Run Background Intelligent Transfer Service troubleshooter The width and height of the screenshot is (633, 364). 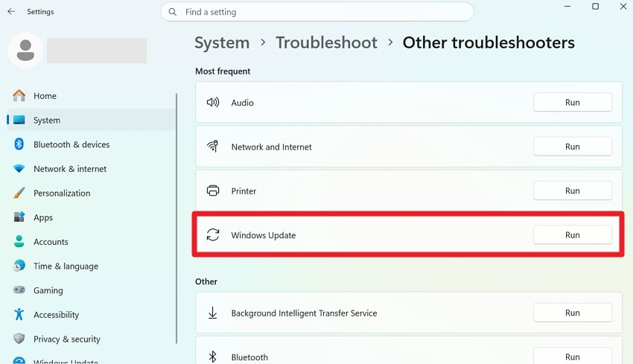(573, 313)
